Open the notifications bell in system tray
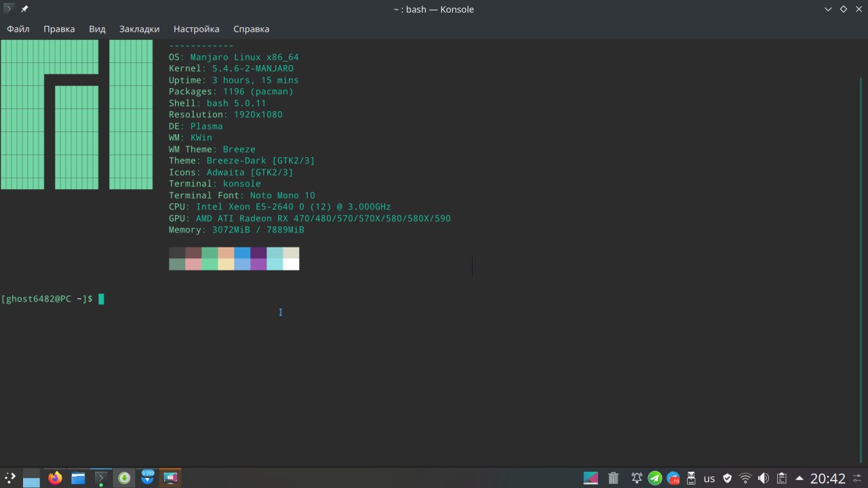Viewport: 868px width, 488px height. (637, 478)
